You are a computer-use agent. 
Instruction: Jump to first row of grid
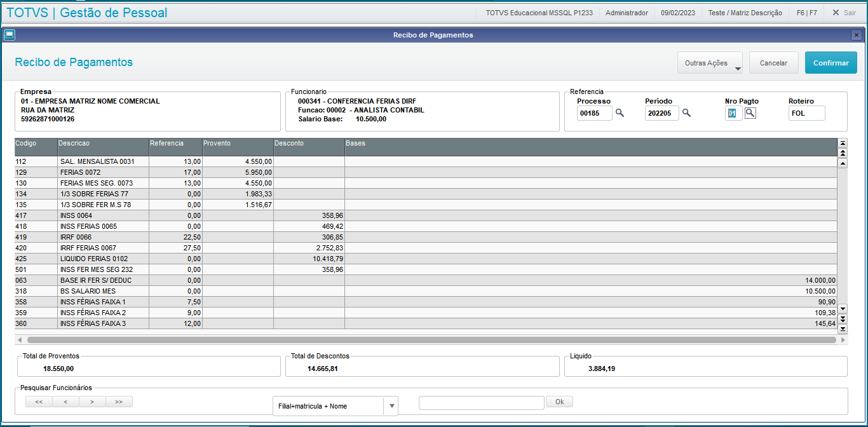pos(843,143)
